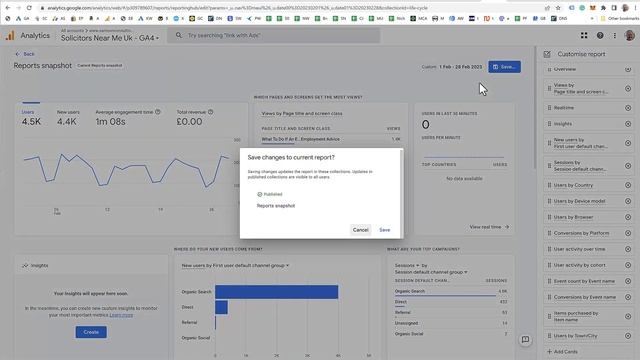Remove the Users by Browser card

pos(628,217)
